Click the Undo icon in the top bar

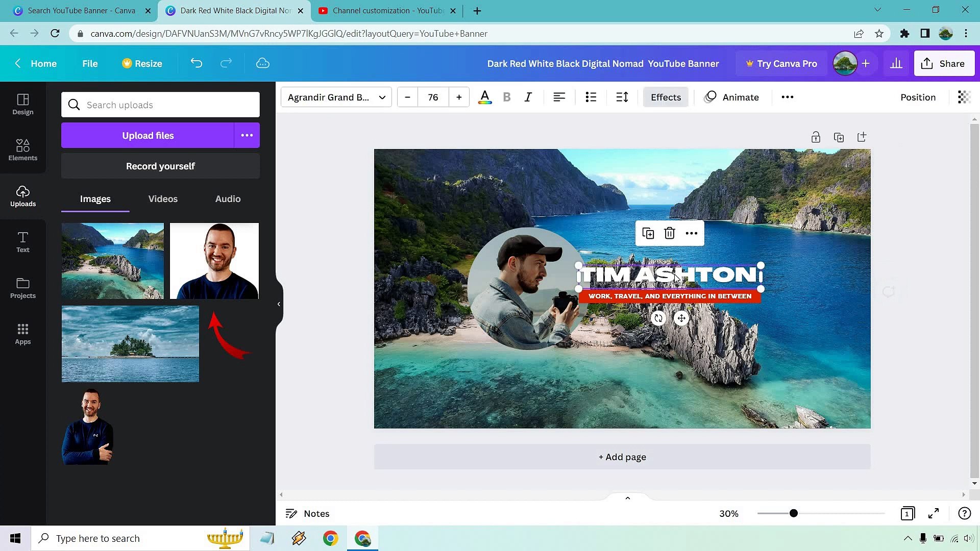coord(196,63)
